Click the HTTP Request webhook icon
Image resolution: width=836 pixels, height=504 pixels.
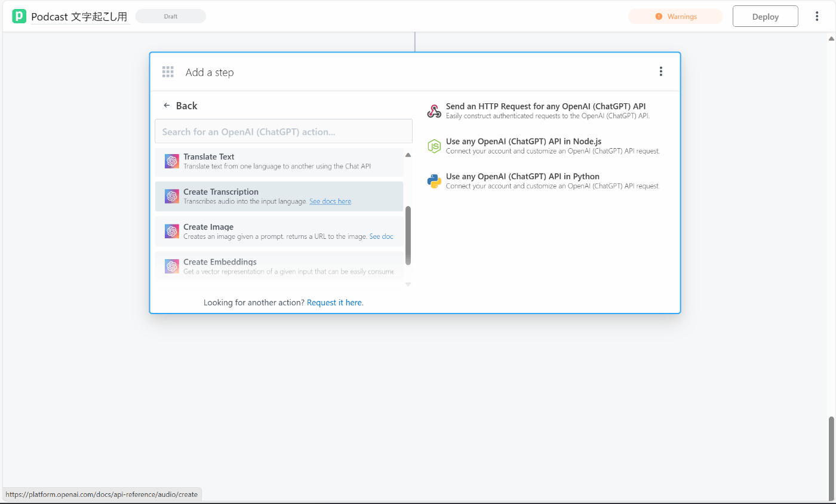[434, 111]
